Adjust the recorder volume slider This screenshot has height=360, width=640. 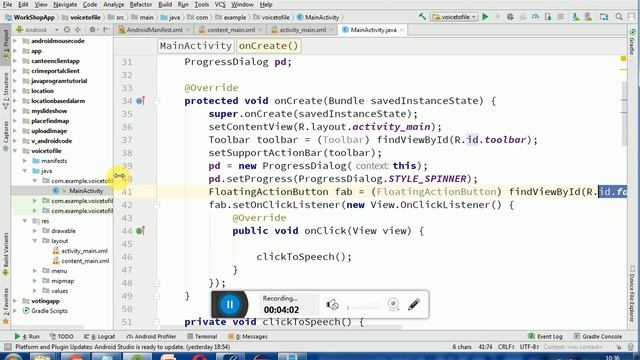363,307
